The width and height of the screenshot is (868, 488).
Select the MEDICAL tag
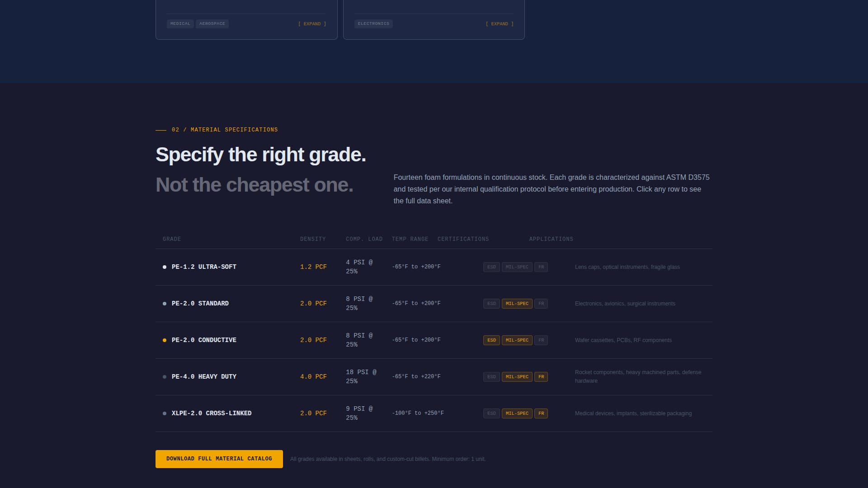tap(180, 23)
